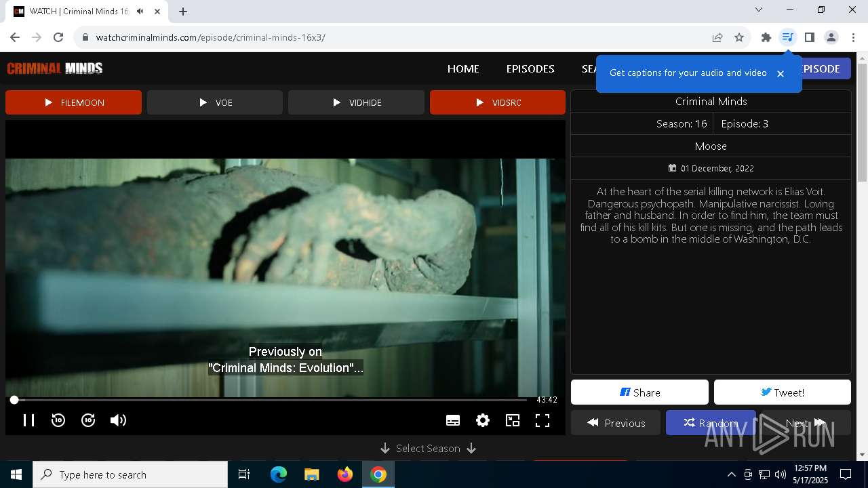Launch Microsoft Edge from taskbar
The width and height of the screenshot is (868, 488).
coord(279,474)
